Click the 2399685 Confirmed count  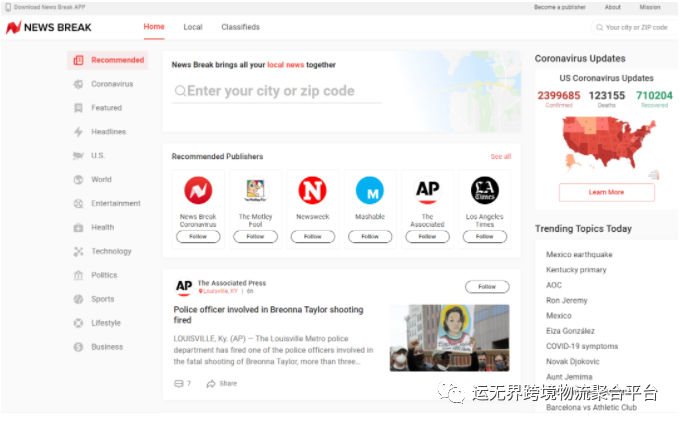tap(559, 98)
